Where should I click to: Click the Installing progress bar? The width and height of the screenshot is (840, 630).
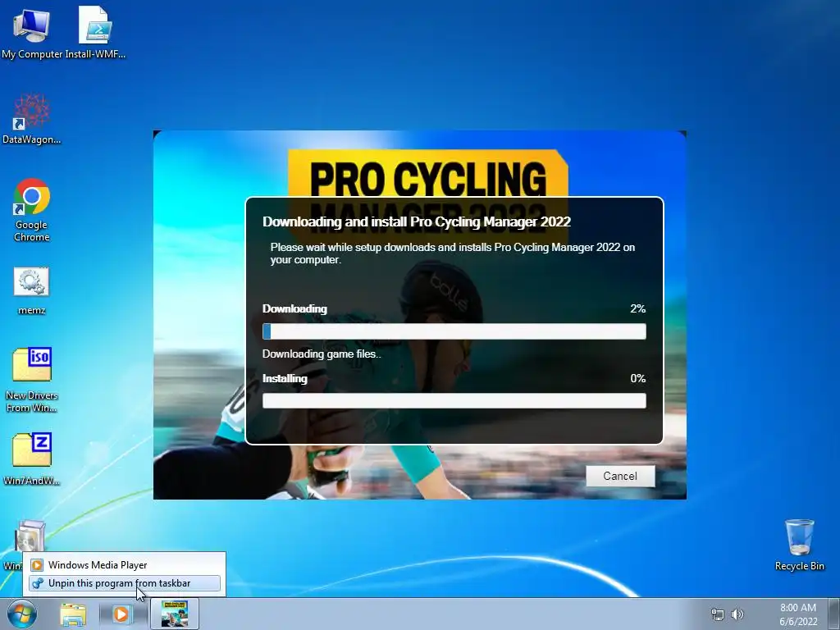coord(454,400)
